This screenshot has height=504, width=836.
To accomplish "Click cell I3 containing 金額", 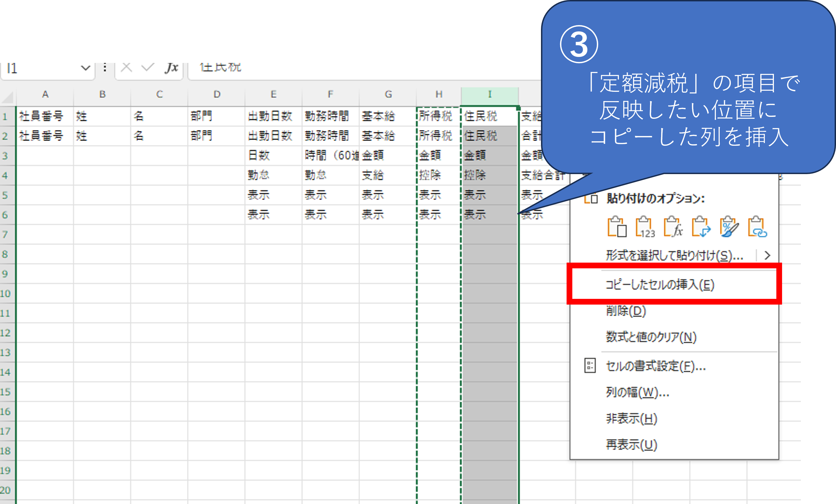I will point(490,156).
